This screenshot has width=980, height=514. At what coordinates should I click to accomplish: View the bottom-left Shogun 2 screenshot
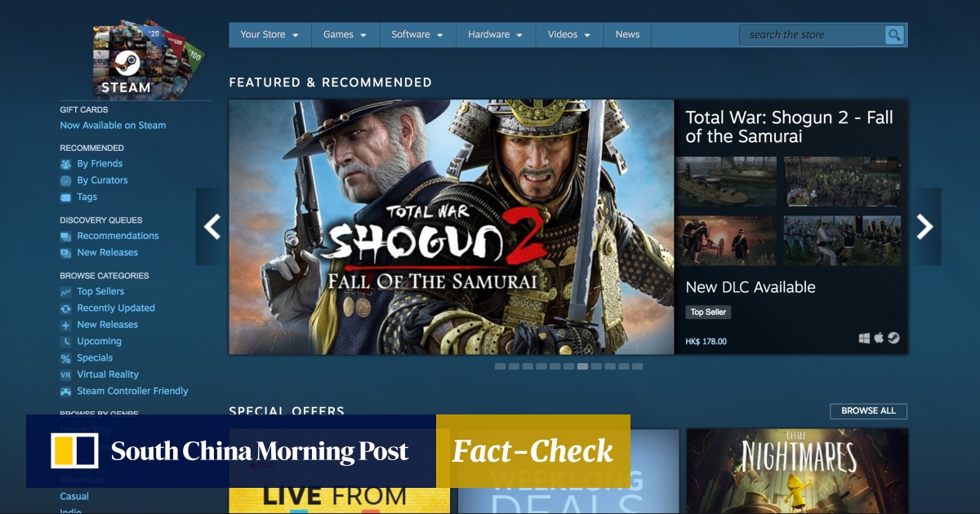tap(726, 241)
